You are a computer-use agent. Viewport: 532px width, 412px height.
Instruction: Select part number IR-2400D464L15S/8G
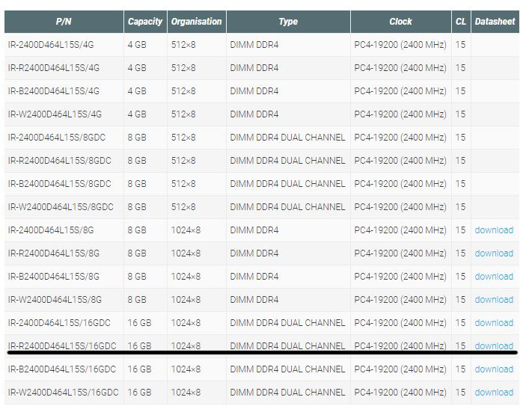click(x=51, y=230)
